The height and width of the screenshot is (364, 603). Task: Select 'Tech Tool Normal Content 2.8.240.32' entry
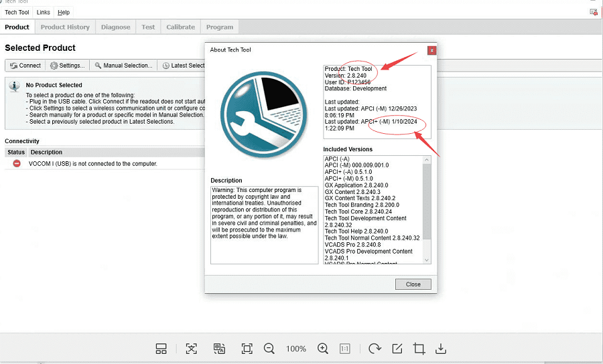[373, 238]
